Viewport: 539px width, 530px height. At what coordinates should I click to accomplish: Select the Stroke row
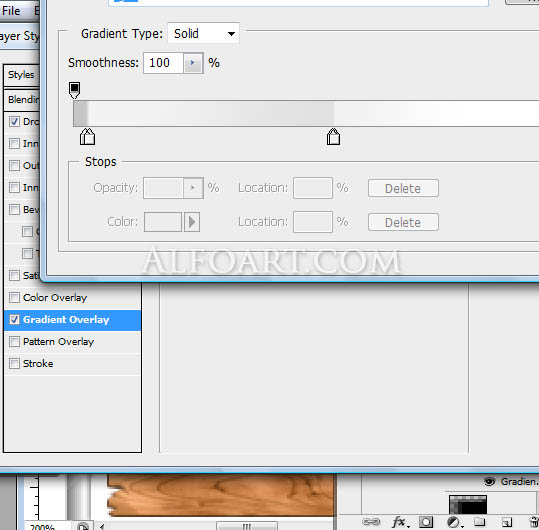coord(73,363)
